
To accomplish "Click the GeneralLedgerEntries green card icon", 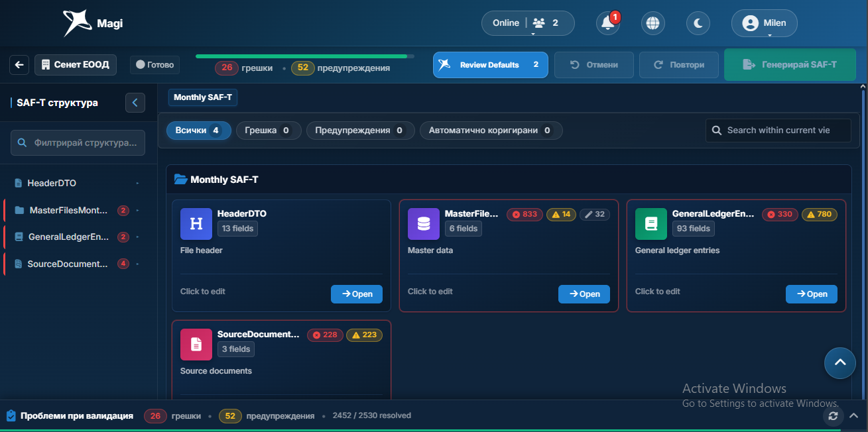I will pos(651,224).
